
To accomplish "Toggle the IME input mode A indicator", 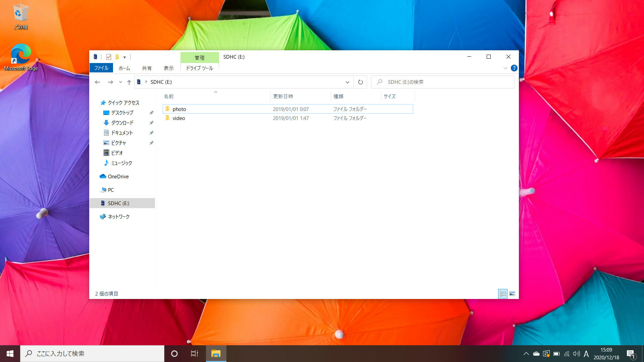I will 586,354.
